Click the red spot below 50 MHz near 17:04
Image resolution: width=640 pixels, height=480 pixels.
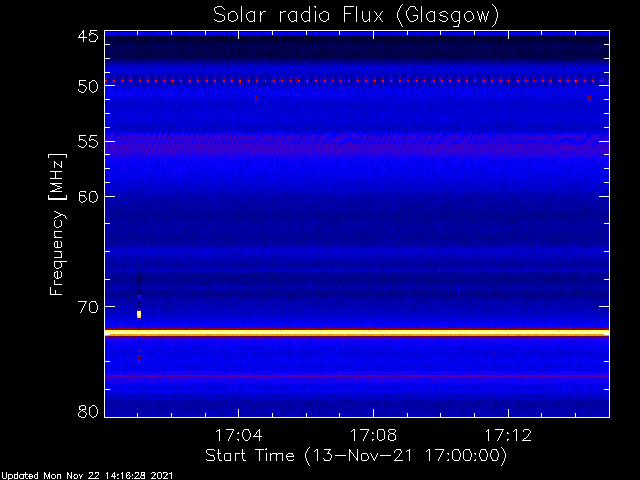[x=256, y=98]
